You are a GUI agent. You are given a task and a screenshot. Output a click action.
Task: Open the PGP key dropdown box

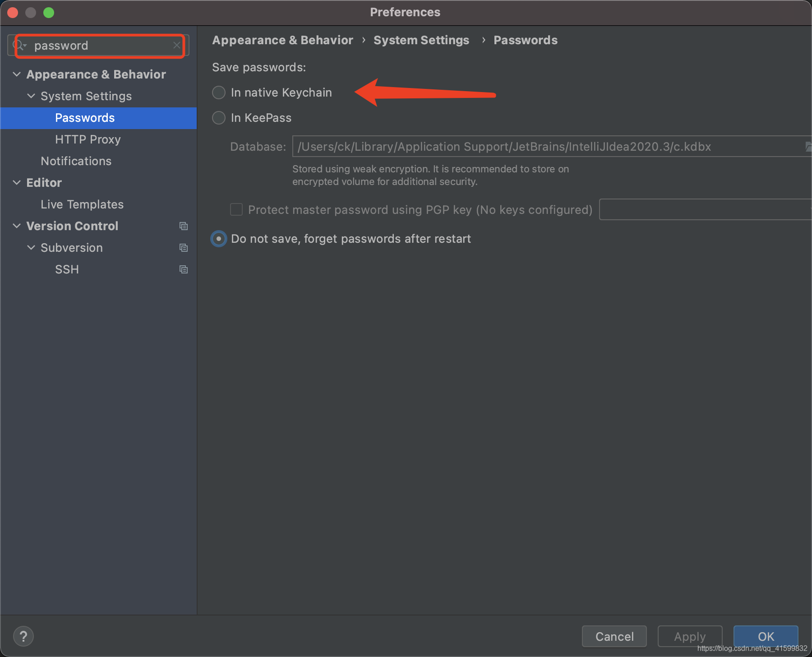pyautogui.click(x=706, y=209)
